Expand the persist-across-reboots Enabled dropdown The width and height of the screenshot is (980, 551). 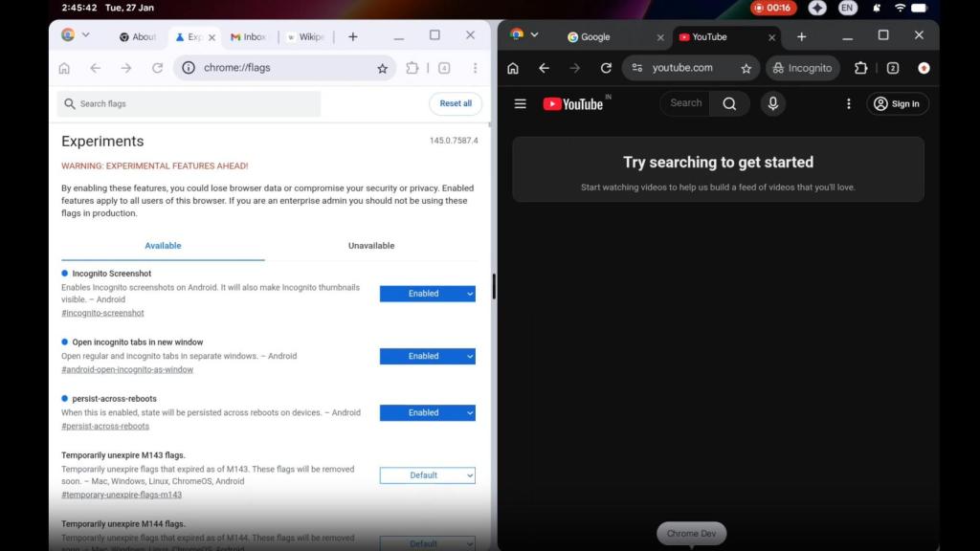click(x=427, y=413)
